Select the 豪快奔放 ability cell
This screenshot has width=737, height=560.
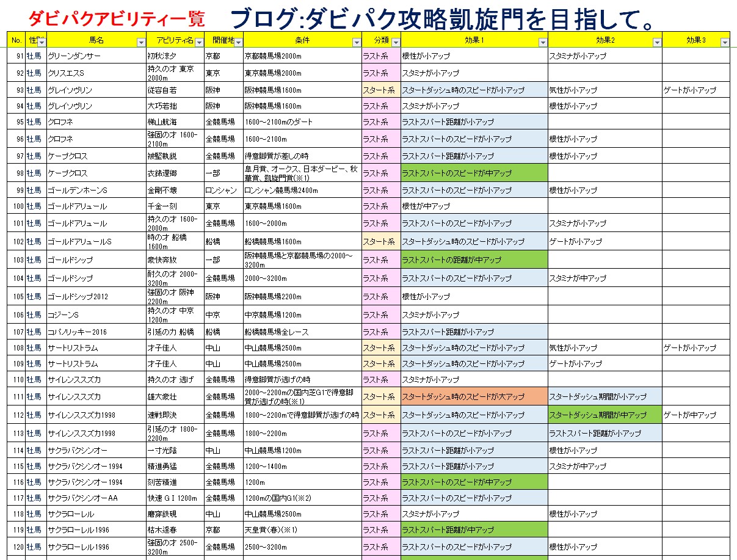click(175, 260)
